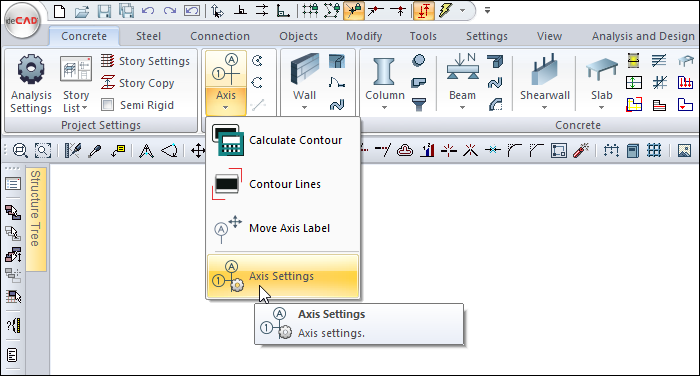Choose Calculate Contour from menu
700x376 pixels.
pyautogui.click(x=283, y=140)
